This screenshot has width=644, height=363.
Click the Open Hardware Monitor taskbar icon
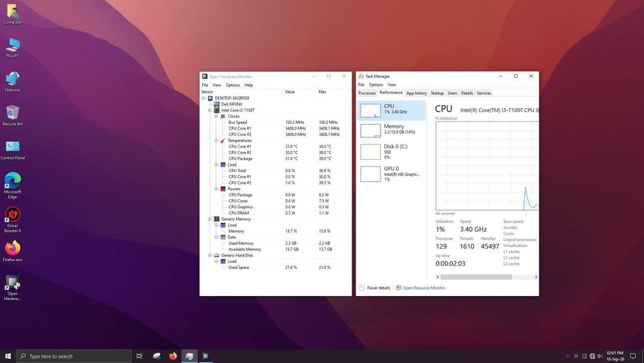coord(206,356)
